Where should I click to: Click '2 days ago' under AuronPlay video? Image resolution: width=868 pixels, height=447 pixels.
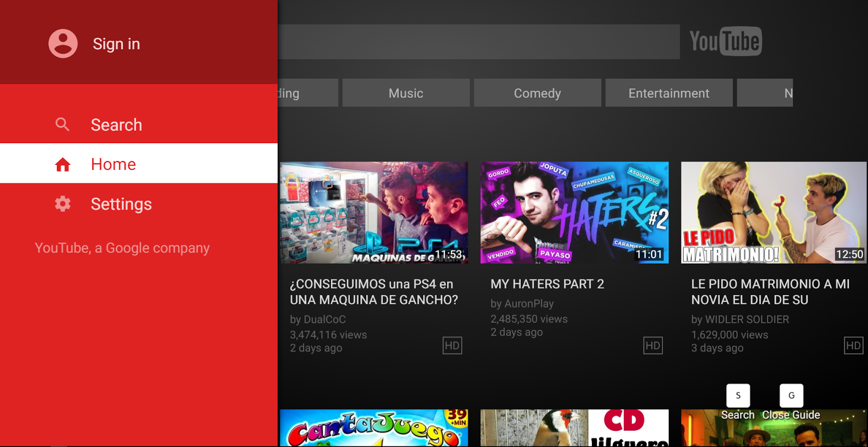[x=516, y=333]
